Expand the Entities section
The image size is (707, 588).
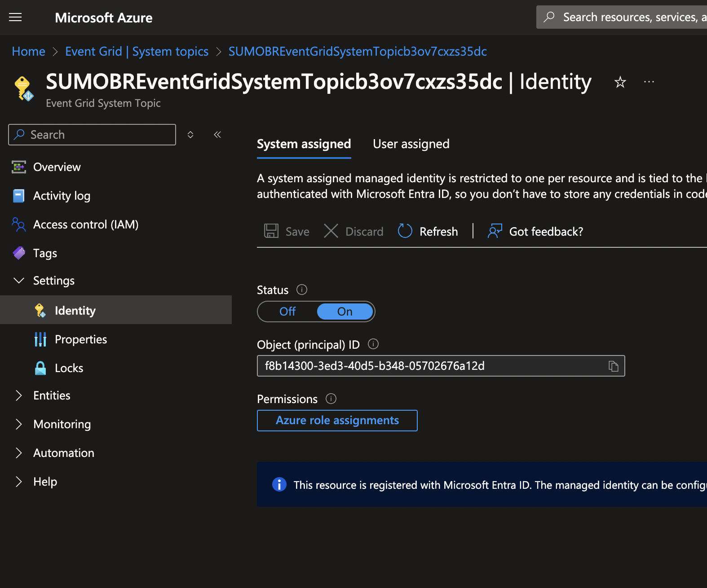[x=19, y=395]
